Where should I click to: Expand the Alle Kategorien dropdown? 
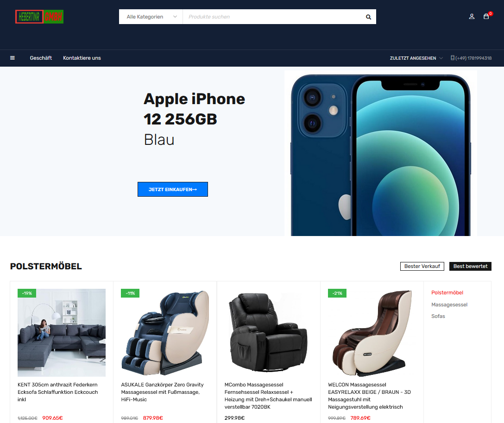[151, 17]
